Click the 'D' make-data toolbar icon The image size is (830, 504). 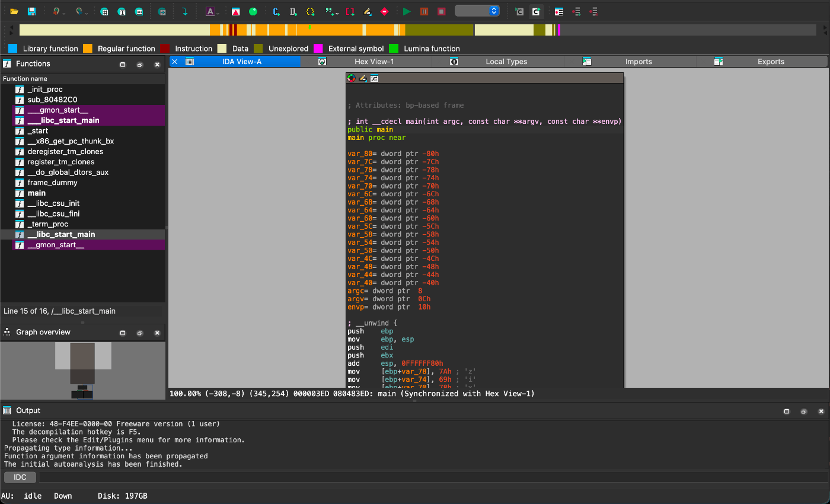coord(293,11)
